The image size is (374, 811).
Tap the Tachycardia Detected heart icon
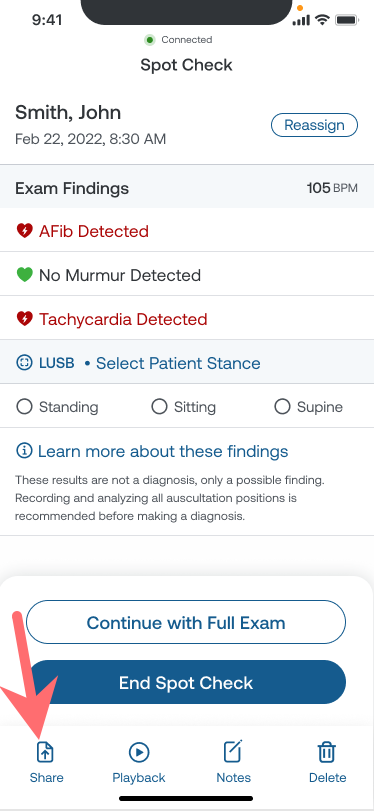(24, 319)
